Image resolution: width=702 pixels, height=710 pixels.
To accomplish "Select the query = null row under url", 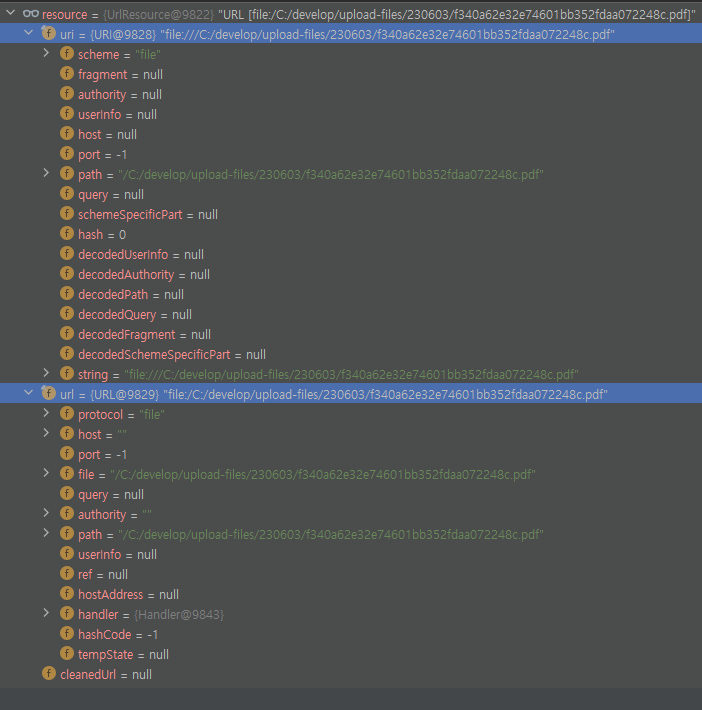I will (351, 494).
